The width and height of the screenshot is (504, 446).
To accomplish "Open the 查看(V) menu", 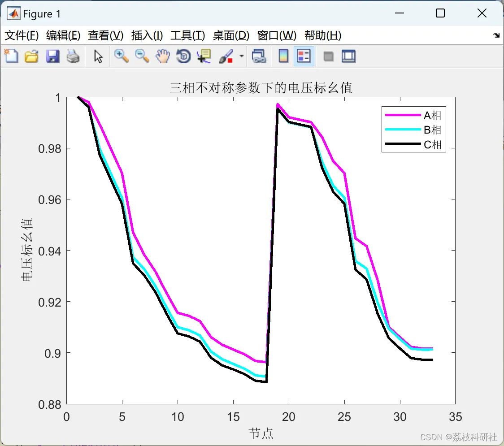I will tap(106, 35).
